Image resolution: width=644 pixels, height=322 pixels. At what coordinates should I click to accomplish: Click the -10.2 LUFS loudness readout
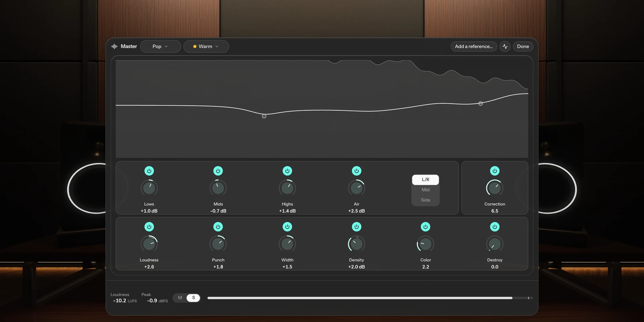click(125, 301)
